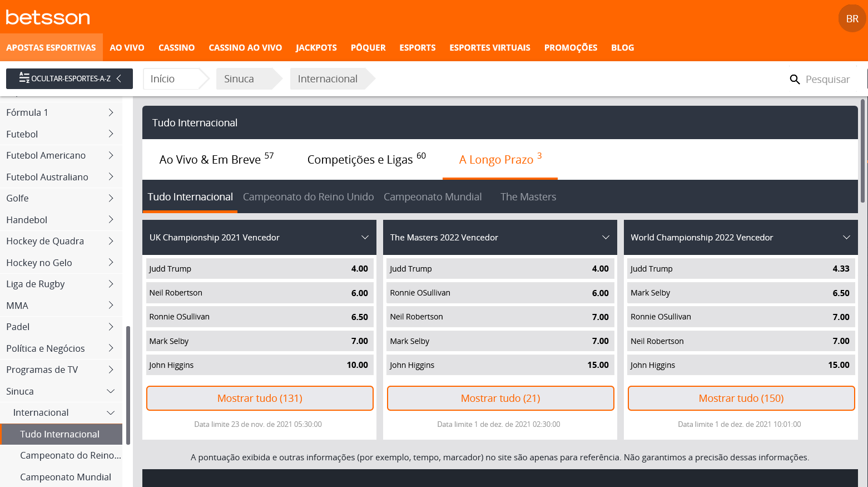Click the Pesquisar search field
This screenshot has height=487, width=868.
click(827, 79)
